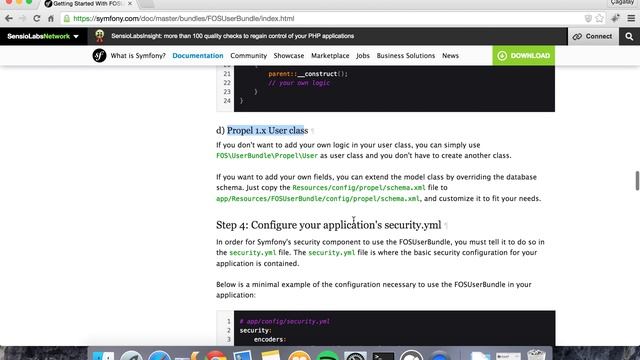Click FOS\UserBundle\Propel\User code text
640x360 pixels.
(267, 156)
